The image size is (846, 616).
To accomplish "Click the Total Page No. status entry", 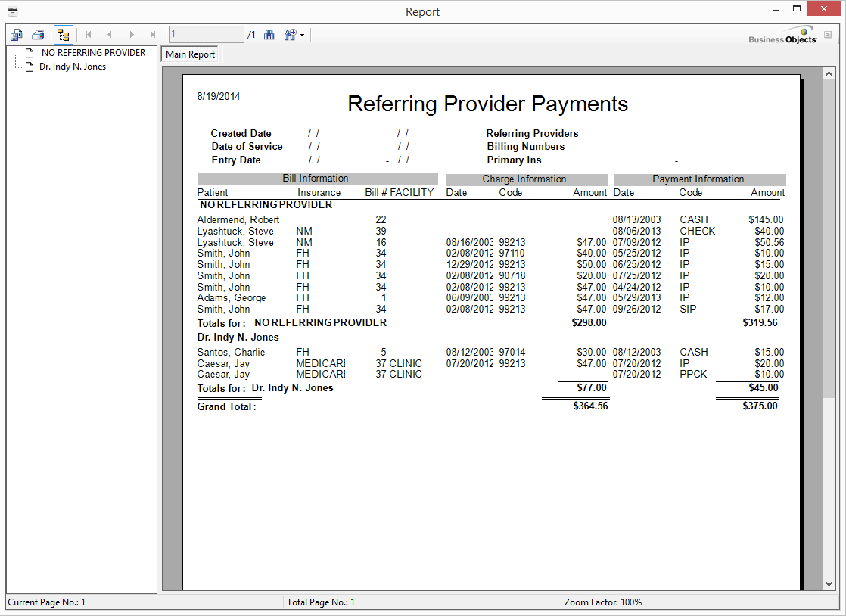I will [321, 602].
